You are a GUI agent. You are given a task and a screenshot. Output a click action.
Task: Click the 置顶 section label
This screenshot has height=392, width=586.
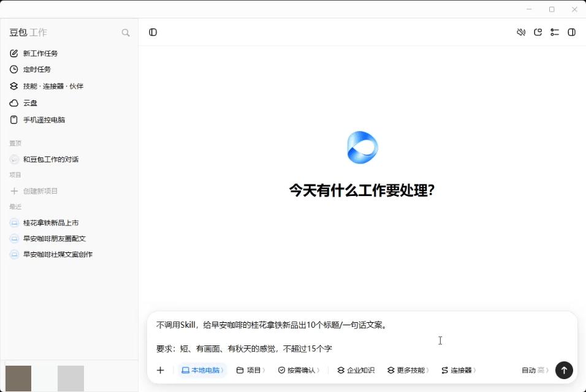(x=15, y=143)
